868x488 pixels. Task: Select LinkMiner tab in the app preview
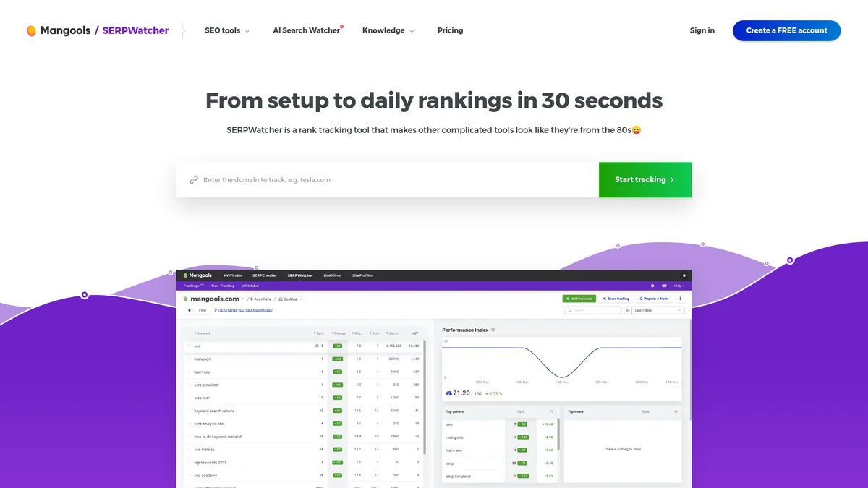click(x=333, y=275)
